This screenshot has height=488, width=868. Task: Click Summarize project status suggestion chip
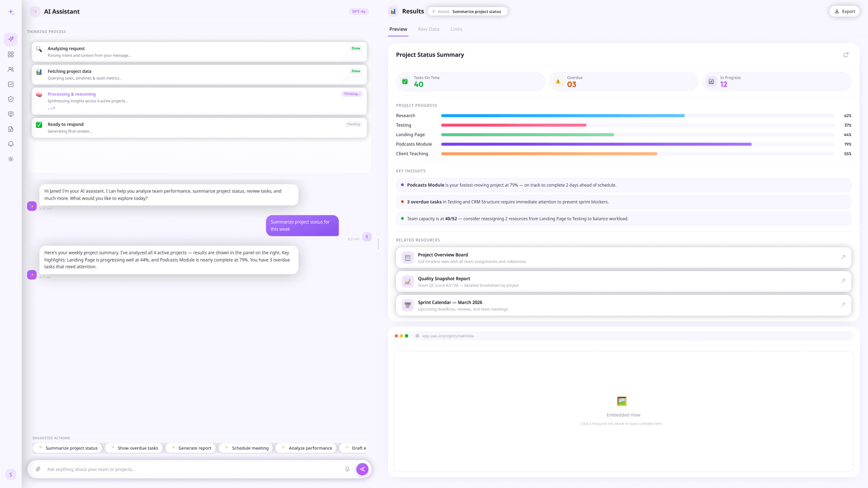[67, 448]
